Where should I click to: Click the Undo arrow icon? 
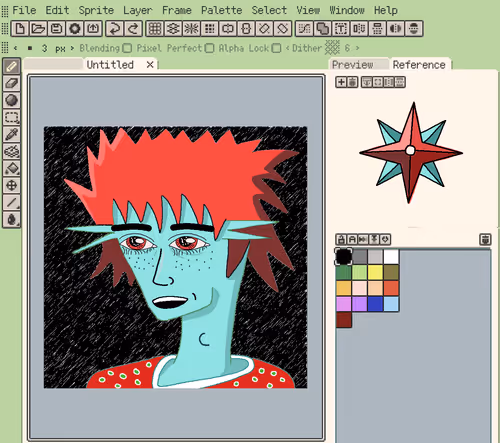(115, 29)
